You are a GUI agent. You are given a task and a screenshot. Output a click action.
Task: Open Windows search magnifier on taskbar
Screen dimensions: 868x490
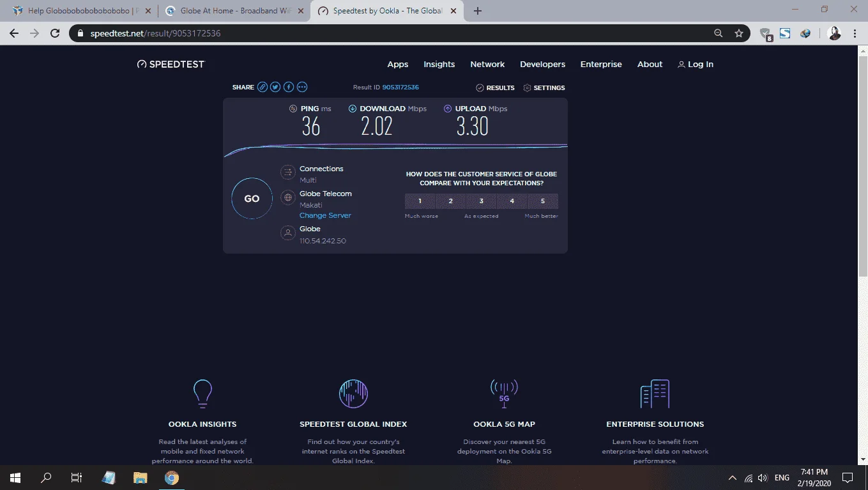[x=46, y=477]
